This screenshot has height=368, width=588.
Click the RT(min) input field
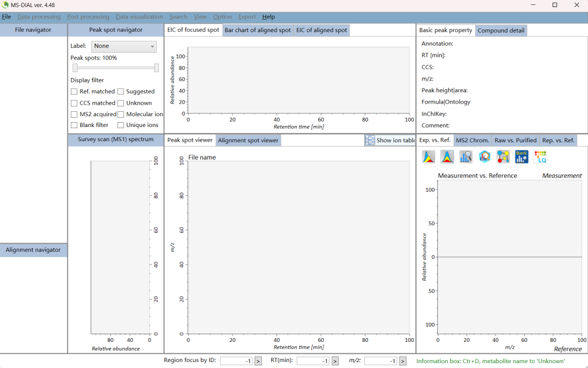point(313,361)
